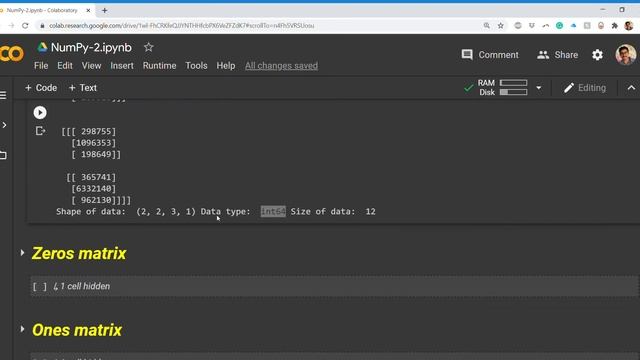
Task: Expand the left panel chevron
Action: [4, 125]
